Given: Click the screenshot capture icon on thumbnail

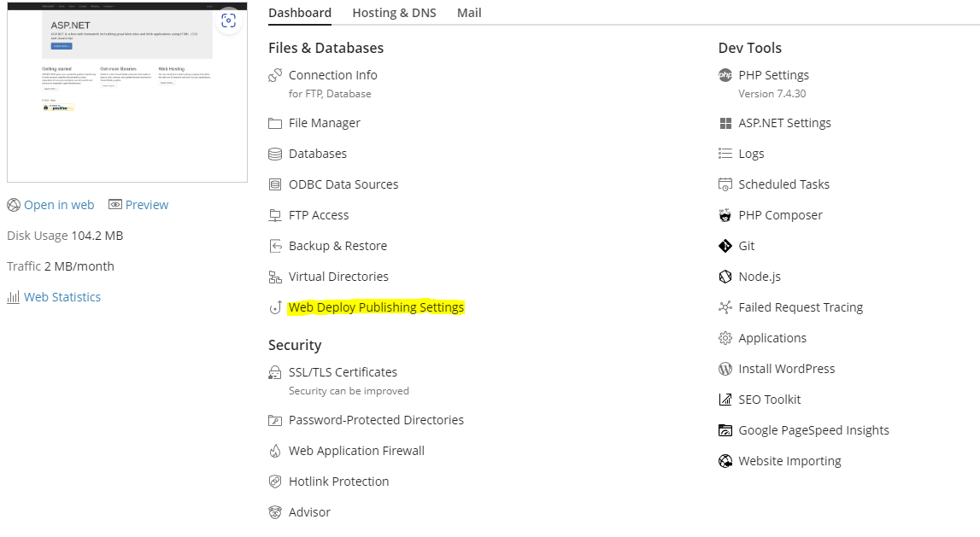Looking at the screenshot, I should [x=229, y=20].
